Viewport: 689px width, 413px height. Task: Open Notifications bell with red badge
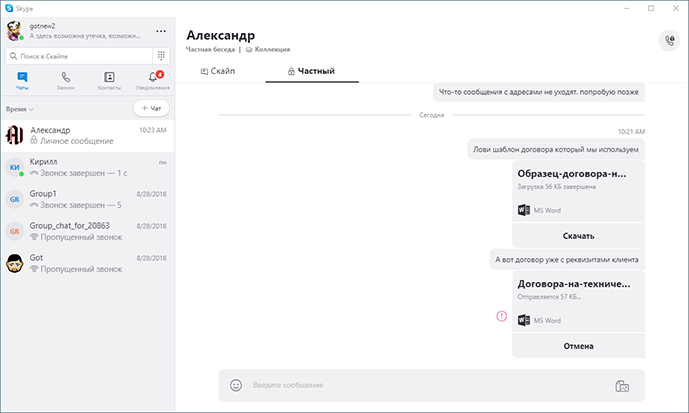pos(154,79)
